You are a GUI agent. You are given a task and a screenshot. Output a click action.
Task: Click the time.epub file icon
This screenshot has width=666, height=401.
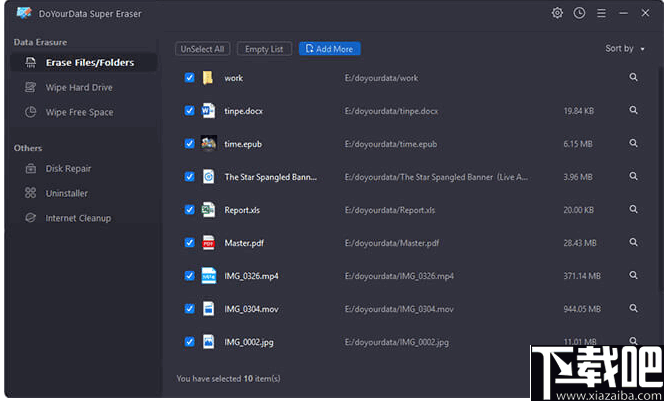[x=208, y=144]
